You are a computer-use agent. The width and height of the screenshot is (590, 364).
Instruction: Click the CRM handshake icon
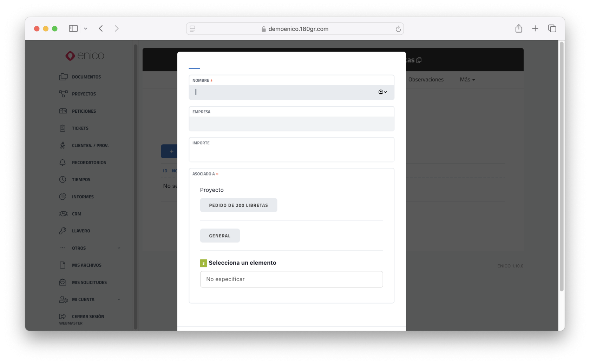click(x=63, y=214)
